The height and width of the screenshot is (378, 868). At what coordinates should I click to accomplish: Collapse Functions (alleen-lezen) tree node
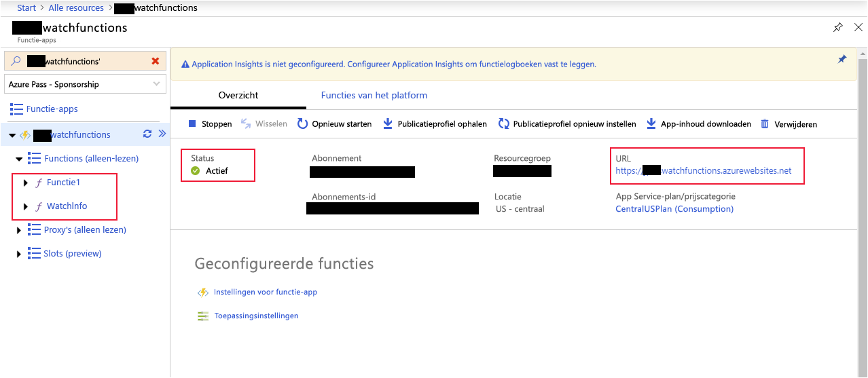pos(19,159)
